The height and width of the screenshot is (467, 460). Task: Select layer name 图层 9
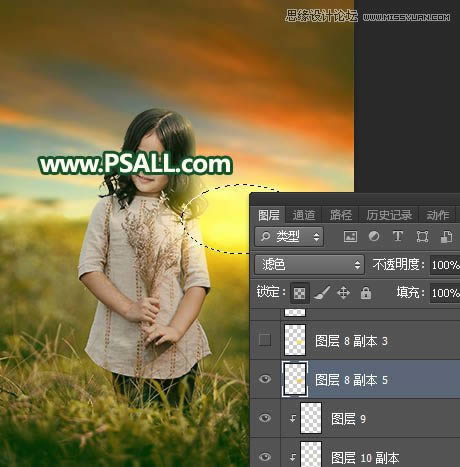point(348,419)
